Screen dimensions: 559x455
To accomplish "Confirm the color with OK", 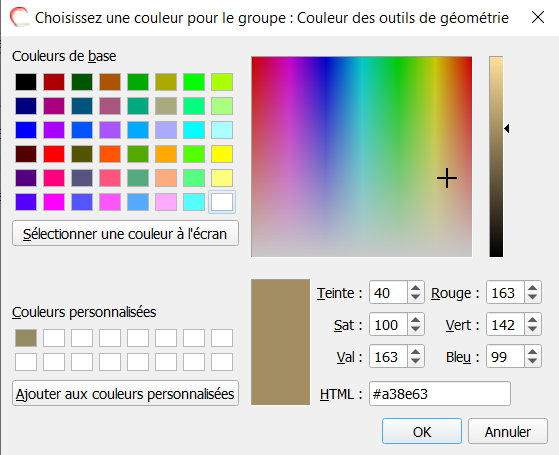I will (x=422, y=431).
